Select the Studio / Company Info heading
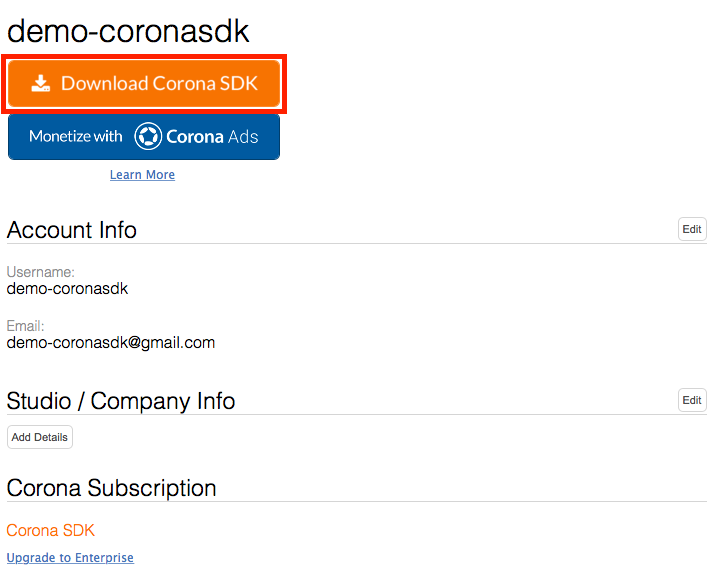715x574 pixels. [x=121, y=401]
